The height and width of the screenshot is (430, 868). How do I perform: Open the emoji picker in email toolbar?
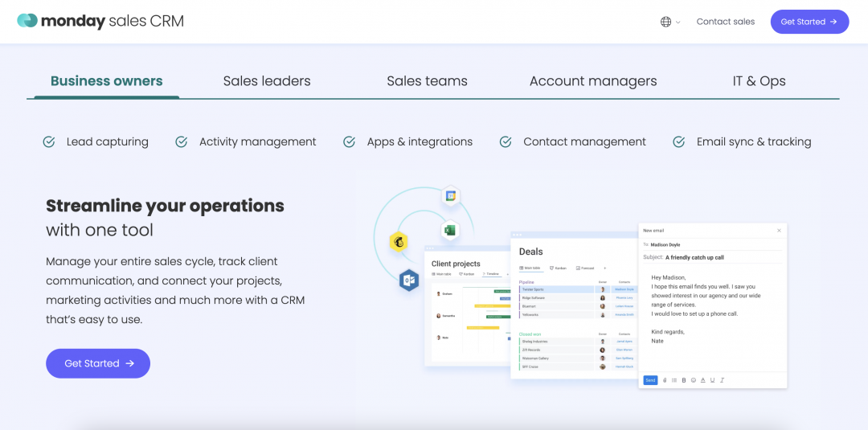click(694, 380)
